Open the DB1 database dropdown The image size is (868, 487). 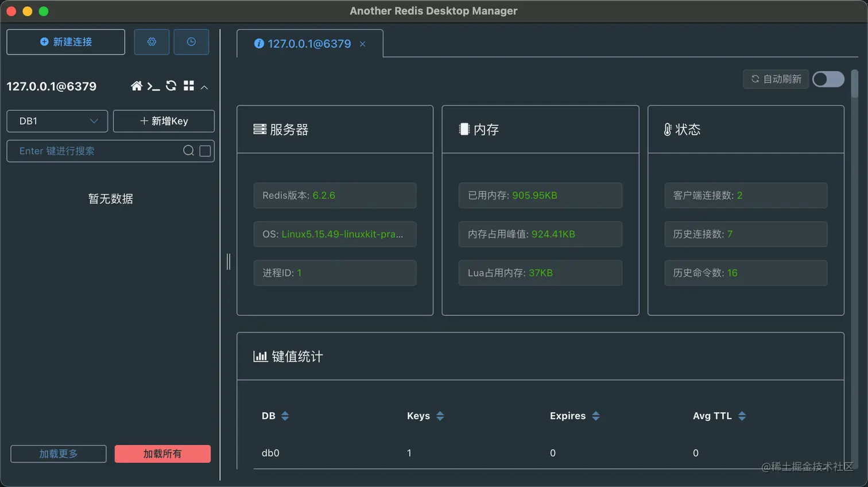57,121
